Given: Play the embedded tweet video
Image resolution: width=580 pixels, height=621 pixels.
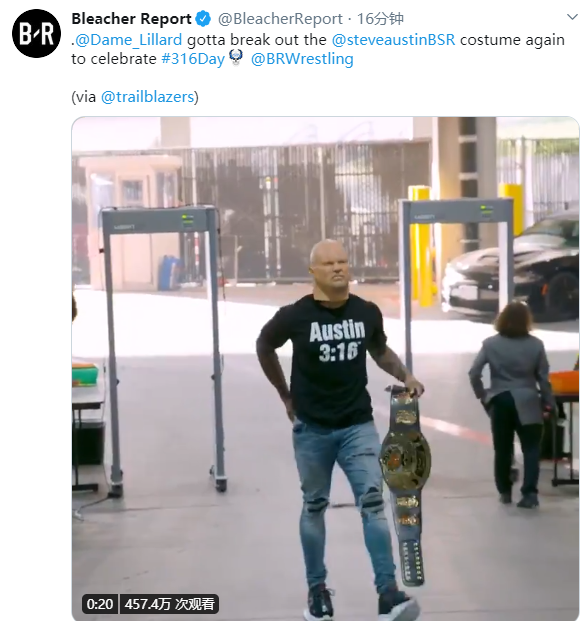Looking at the screenshot, I should (325, 368).
